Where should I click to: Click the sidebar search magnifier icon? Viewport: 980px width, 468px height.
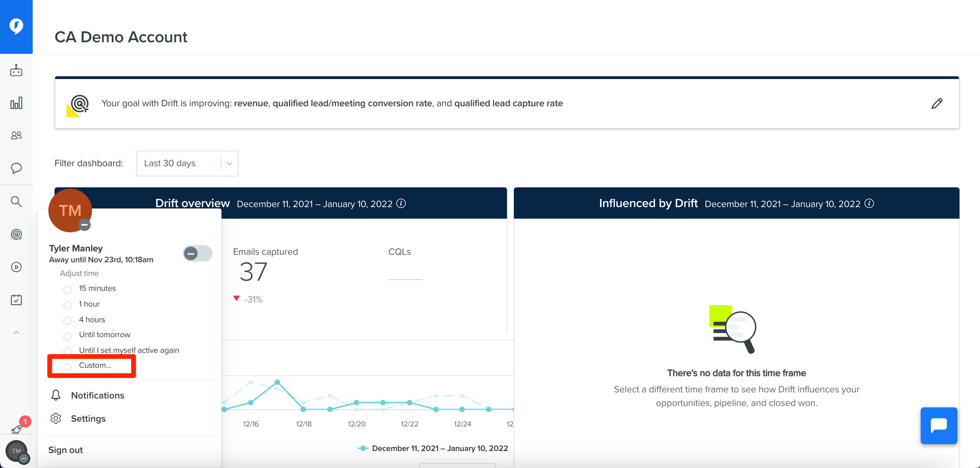click(16, 202)
